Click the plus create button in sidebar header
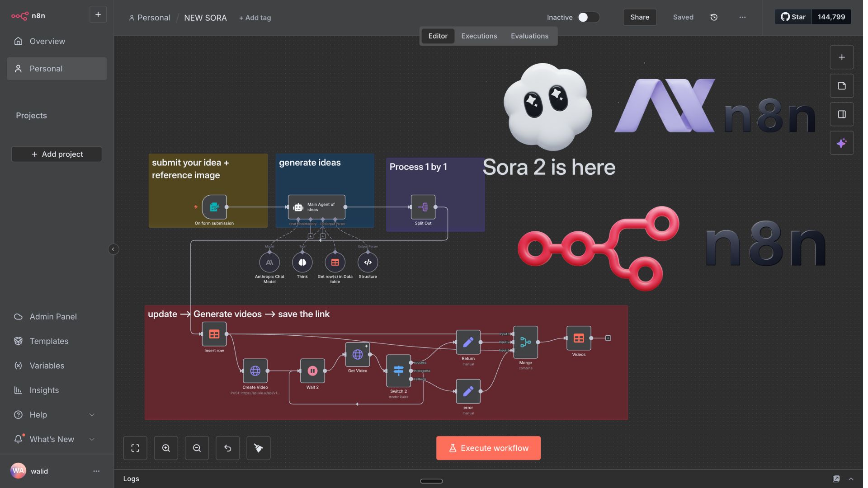 98,14
